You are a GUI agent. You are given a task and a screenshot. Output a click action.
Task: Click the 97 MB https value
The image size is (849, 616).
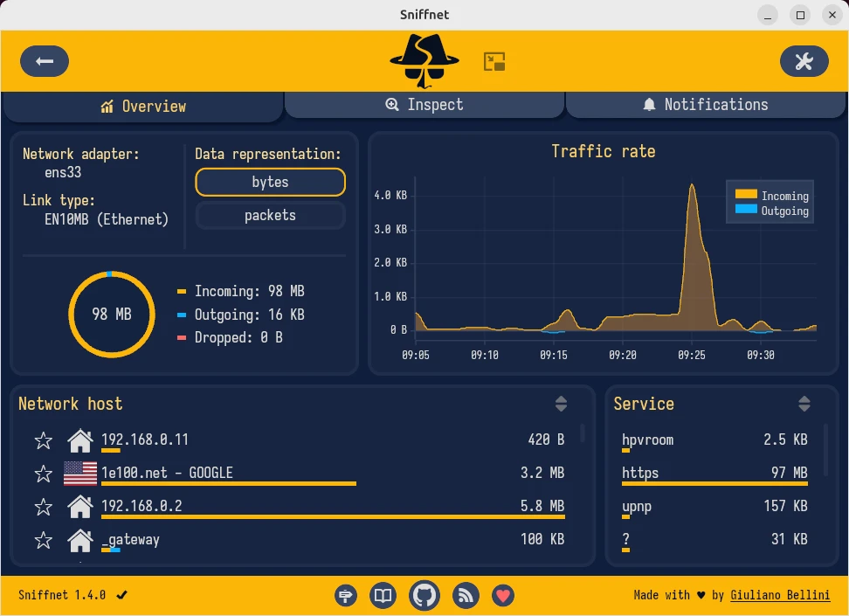789,473
